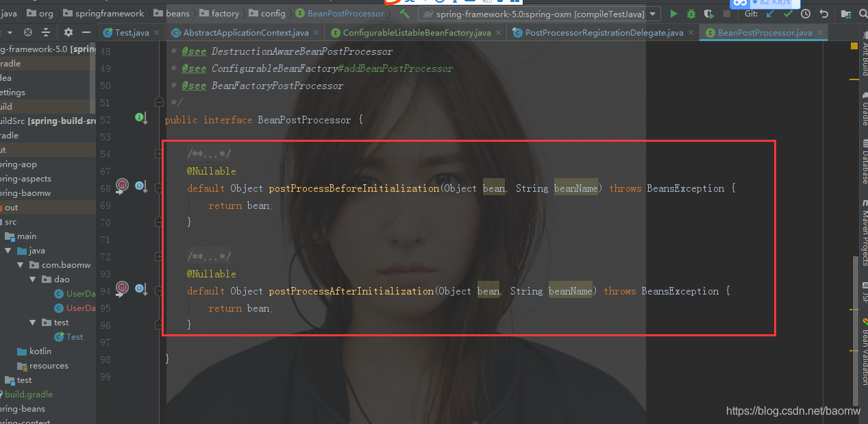The image size is (868, 424).
Task: Collapse the method fold marker at line 94
Action: tap(158, 290)
